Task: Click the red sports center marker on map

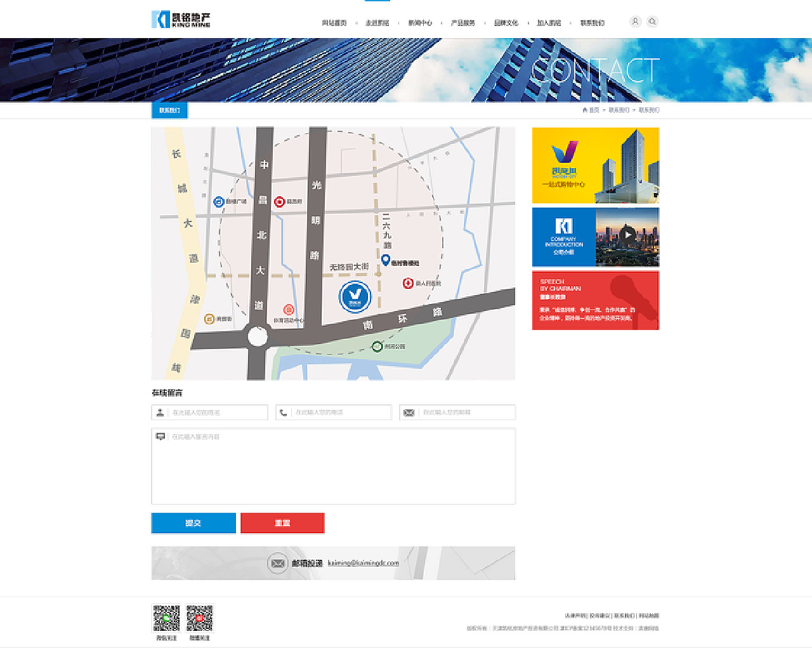Action: (288, 310)
